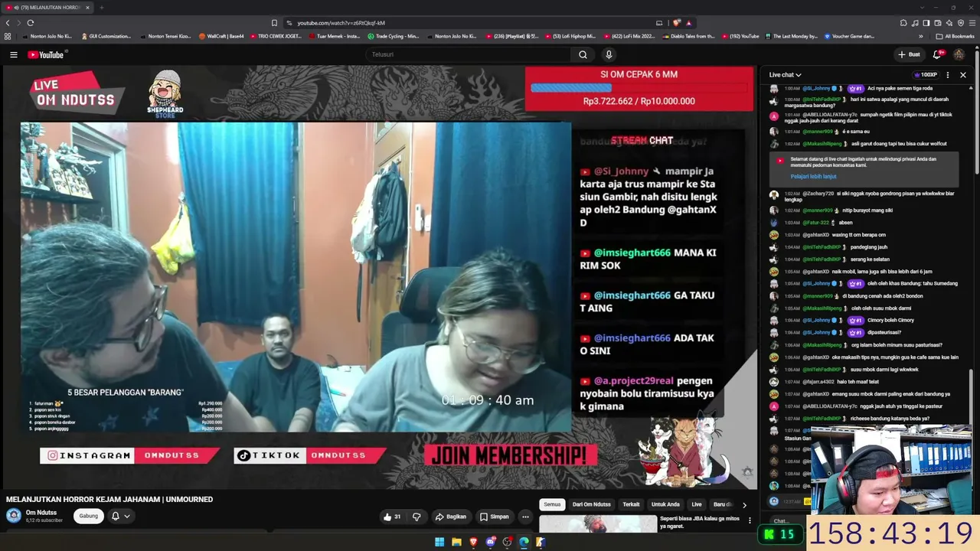The image size is (980, 551).
Task: Open Windows Start menu
Action: click(x=439, y=542)
